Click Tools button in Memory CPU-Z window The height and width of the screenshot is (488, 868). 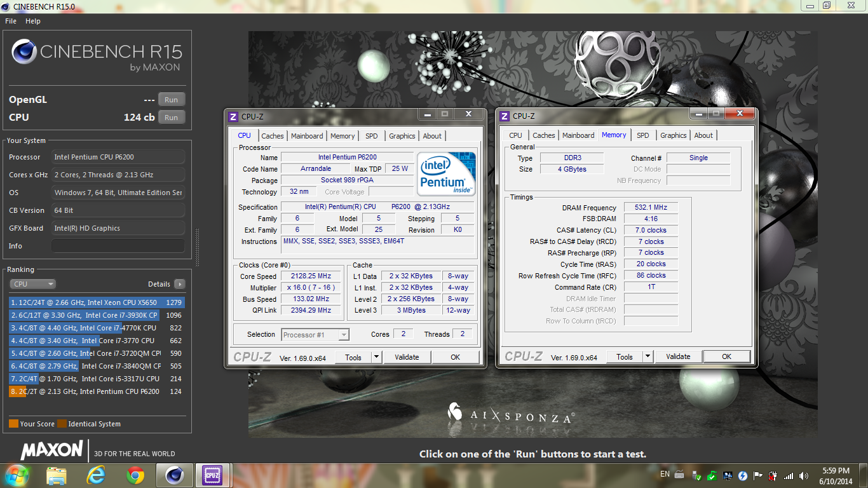tap(625, 356)
